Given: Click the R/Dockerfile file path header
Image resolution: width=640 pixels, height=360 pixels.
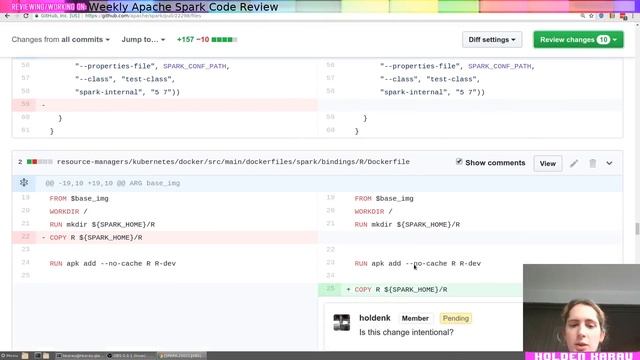Looking at the screenshot, I should (x=233, y=162).
